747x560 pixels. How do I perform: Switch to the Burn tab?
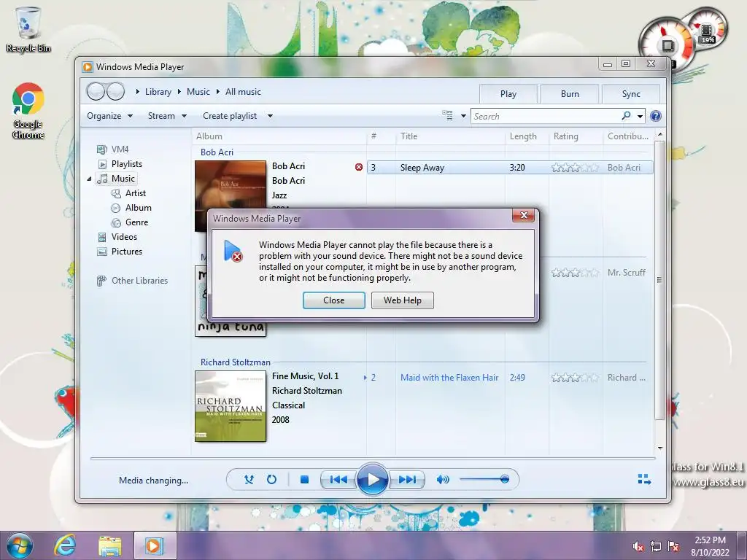(x=570, y=94)
